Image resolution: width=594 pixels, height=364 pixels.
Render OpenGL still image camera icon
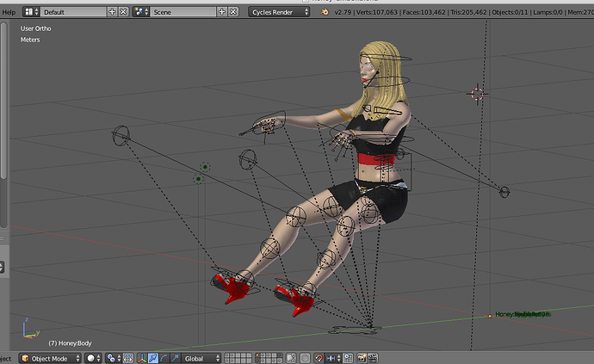(x=362, y=358)
